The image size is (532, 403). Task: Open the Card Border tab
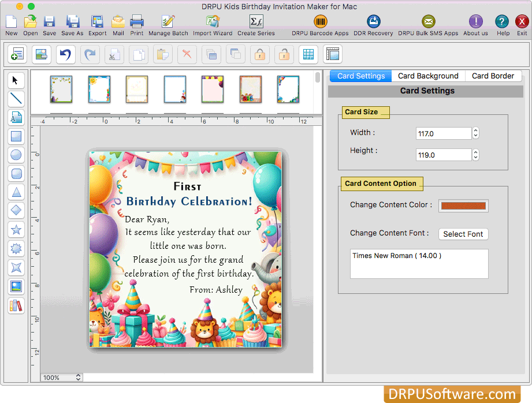[493, 76]
